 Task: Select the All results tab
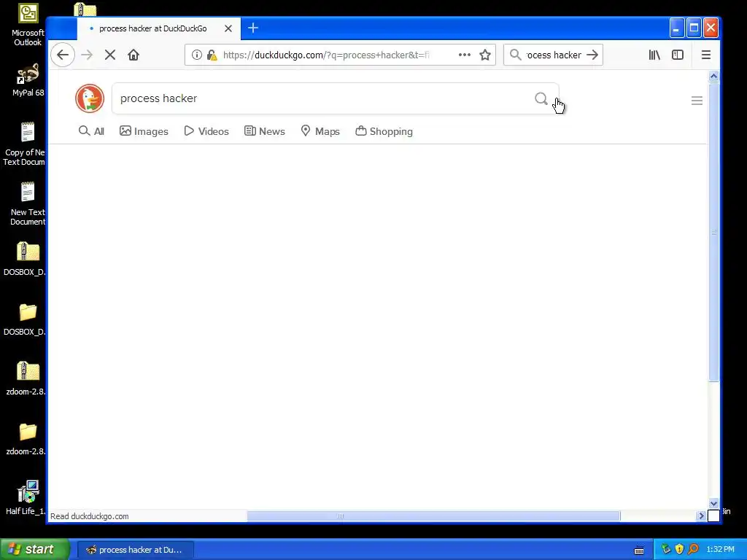[91, 131]
